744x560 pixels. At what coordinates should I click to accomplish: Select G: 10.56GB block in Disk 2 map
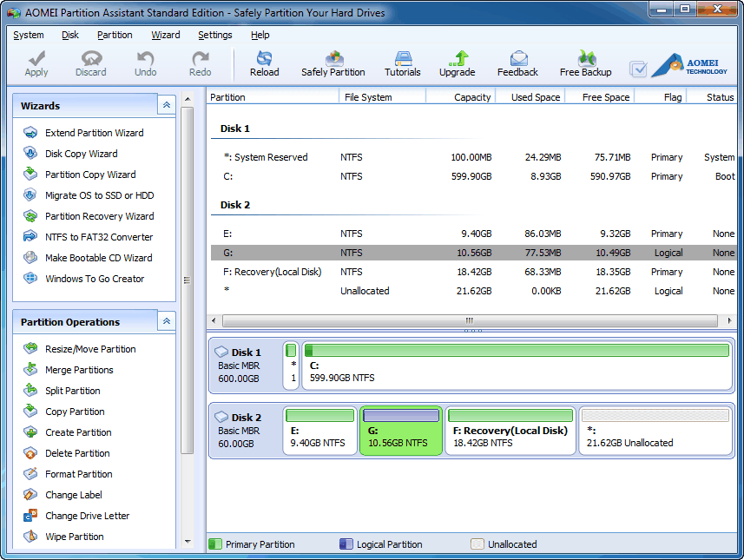coord(401,431)
